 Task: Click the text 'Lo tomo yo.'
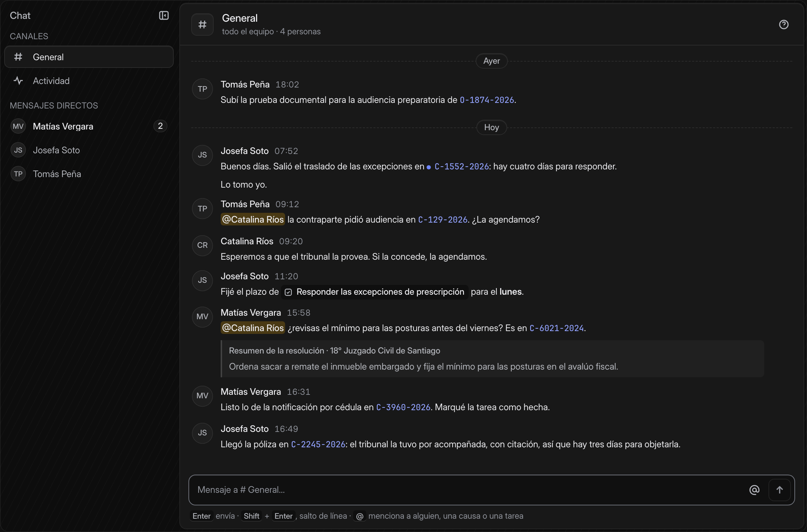point(244,184)
